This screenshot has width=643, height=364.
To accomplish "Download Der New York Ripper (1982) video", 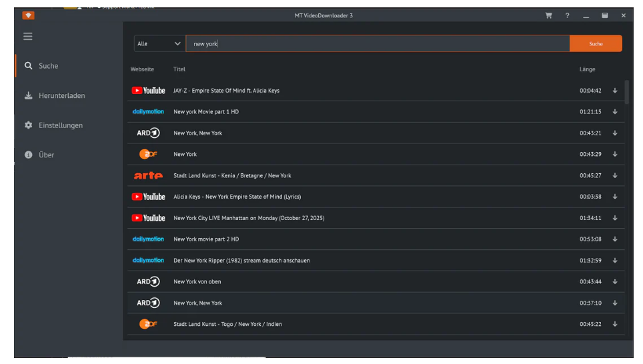I will pos(615,260).
